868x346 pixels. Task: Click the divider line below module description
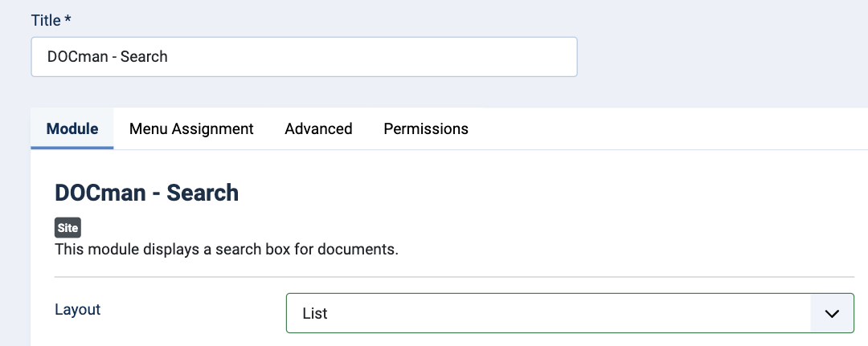pyautogui.click(x=454, y=276)
